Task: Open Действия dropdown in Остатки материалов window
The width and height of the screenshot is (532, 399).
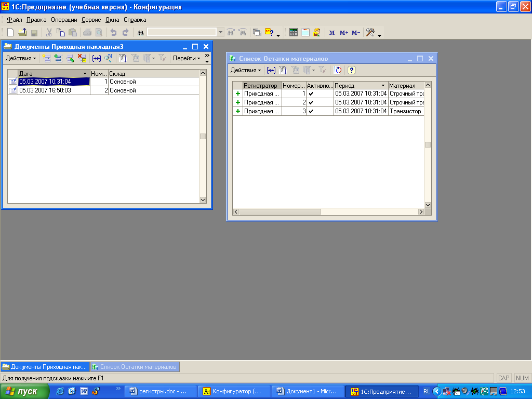Action: (x=246, y=70)
